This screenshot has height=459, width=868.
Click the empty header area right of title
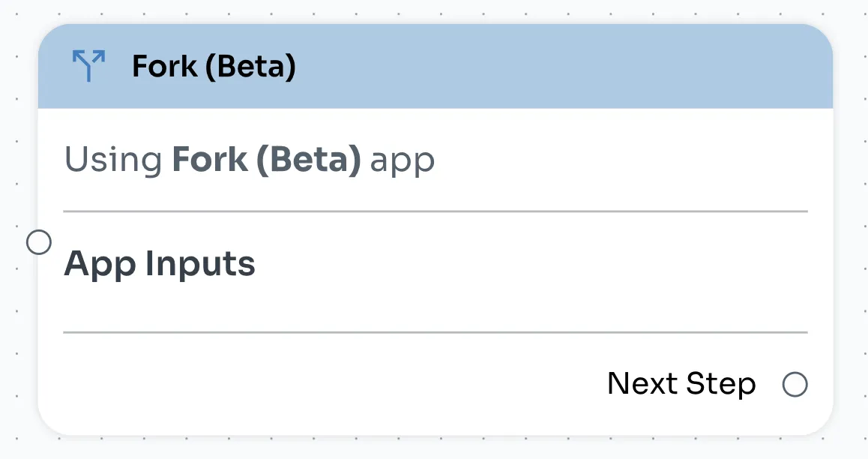click(x=562, y=67)
